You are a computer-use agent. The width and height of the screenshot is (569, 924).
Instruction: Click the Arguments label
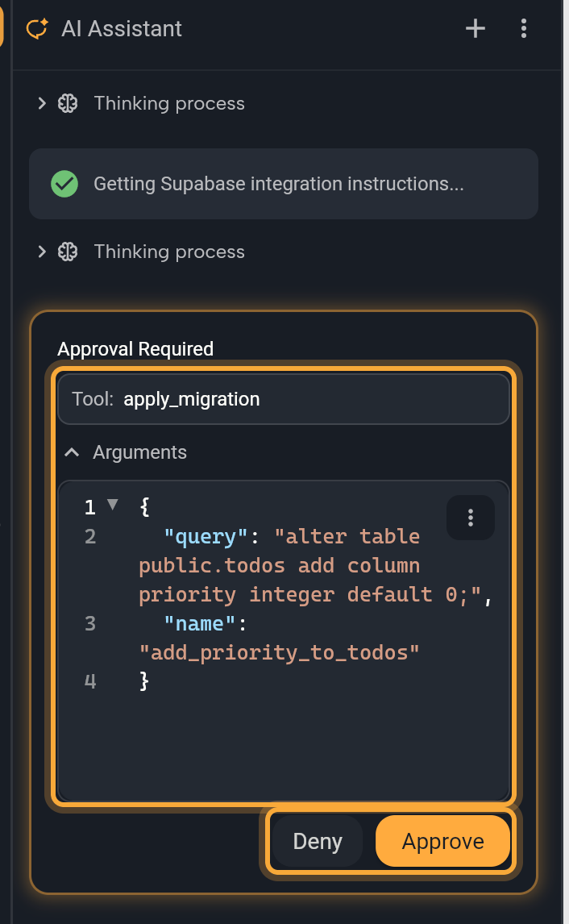point(139,452)
